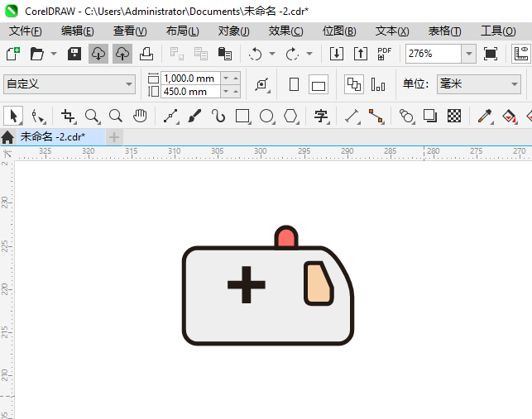Undo the last action

click(255, 54)
